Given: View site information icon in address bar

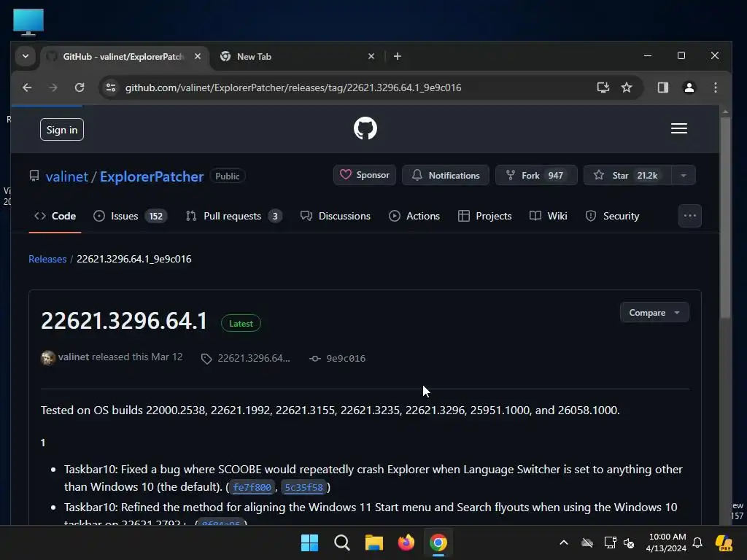Looking at the screenshot, I should pos(111,87).
